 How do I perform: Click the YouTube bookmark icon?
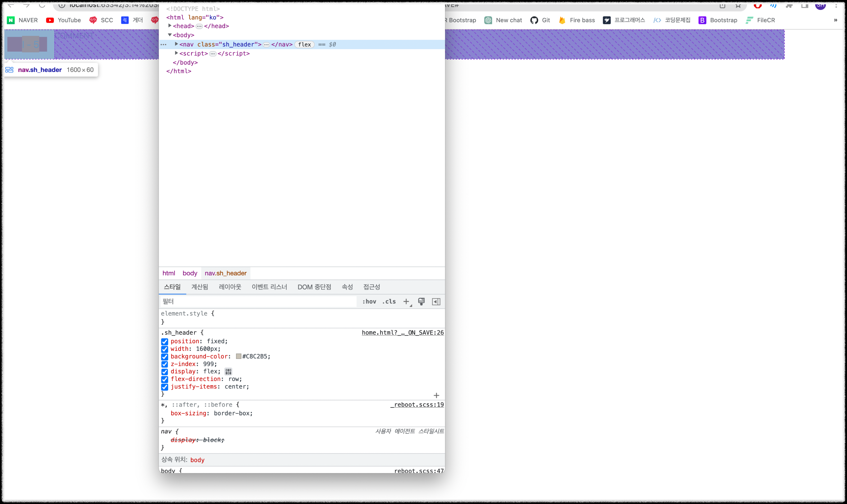pos(50,20)
